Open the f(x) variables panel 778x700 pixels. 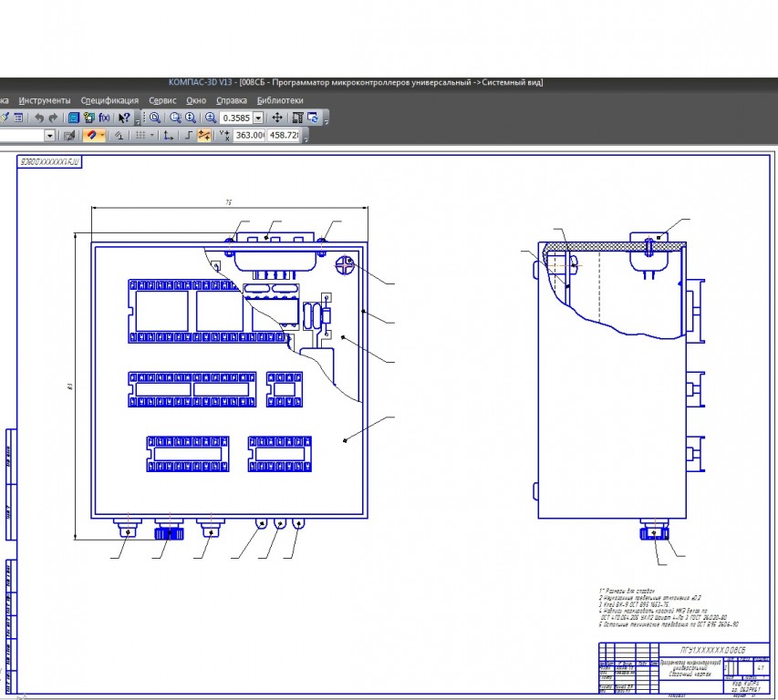(x=104, y=118)
